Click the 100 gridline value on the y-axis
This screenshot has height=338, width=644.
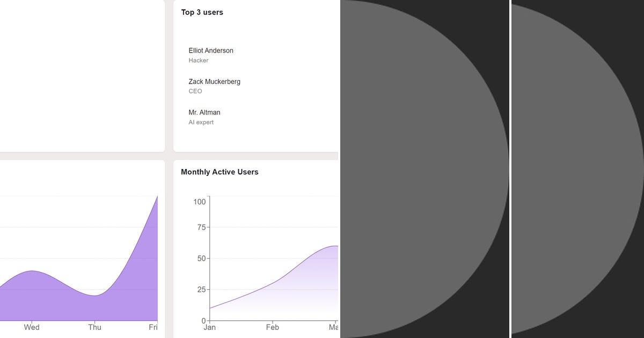[x=200, y=202]
